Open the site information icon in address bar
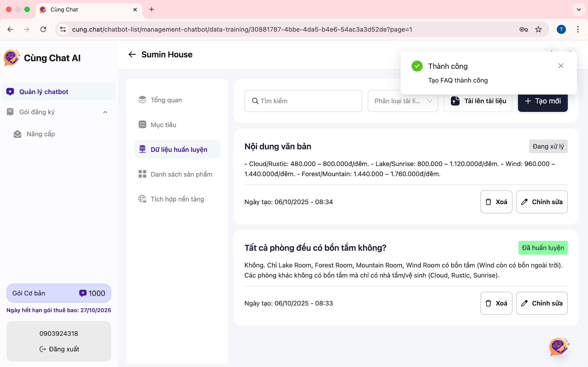The image size is (588, 367). pyautogui.click(x=63, y=29)
